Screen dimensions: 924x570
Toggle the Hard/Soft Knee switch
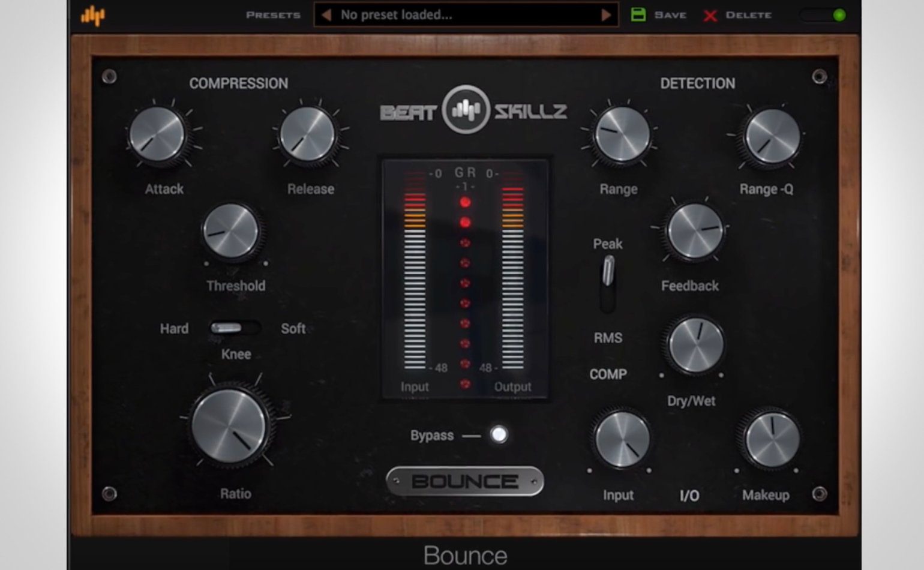pos(233,328)
